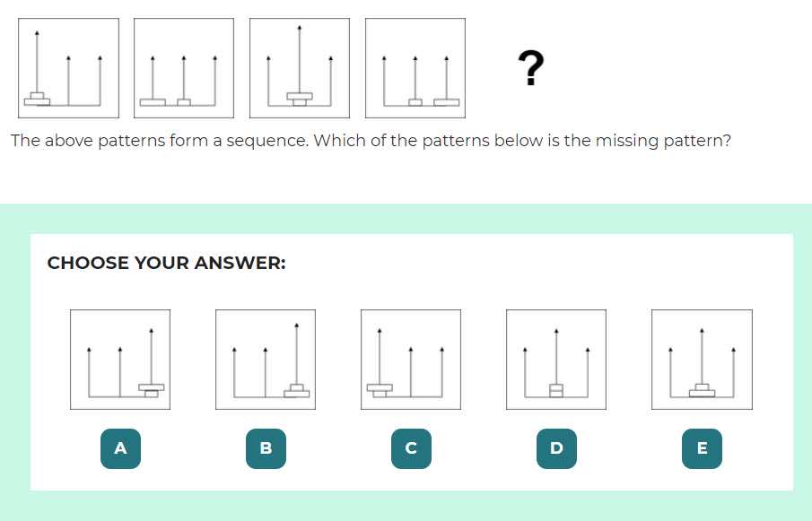Select answer button D
This screenshot has height=521, width=812.
(x=555, y=448)
